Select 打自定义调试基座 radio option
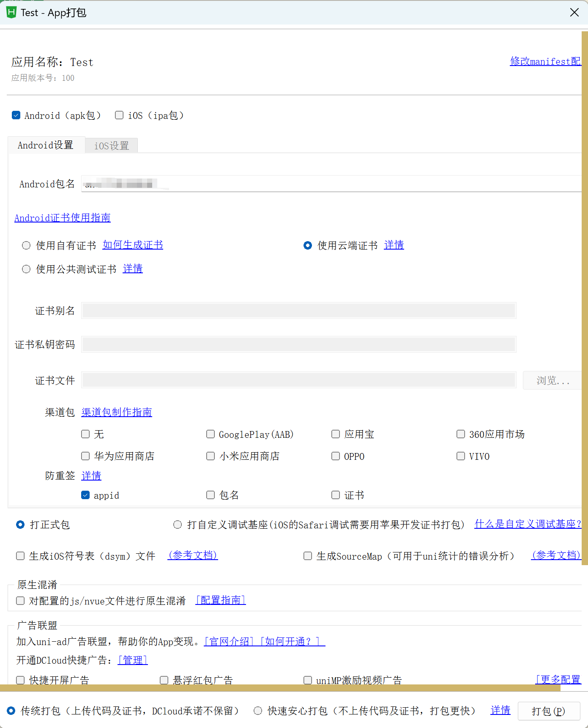This screenshot has height=728, width=588. click(x=178, y=525)
